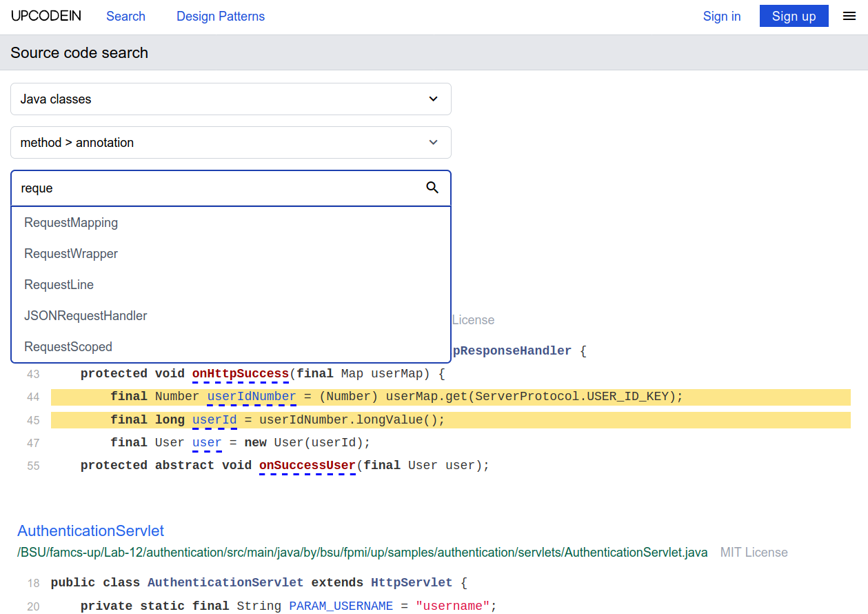Open the hamburger menu icon
The width and height of the screenshot is (868, 614).
849,16
